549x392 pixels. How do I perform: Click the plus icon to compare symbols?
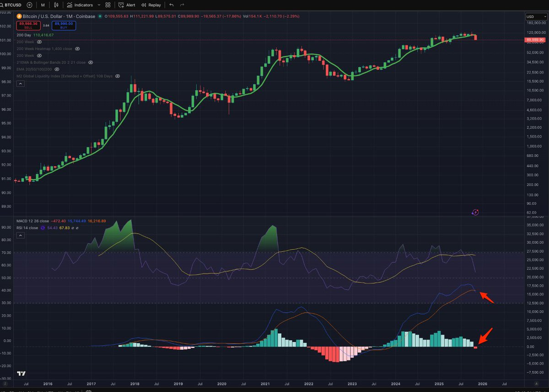click(28, 5)
